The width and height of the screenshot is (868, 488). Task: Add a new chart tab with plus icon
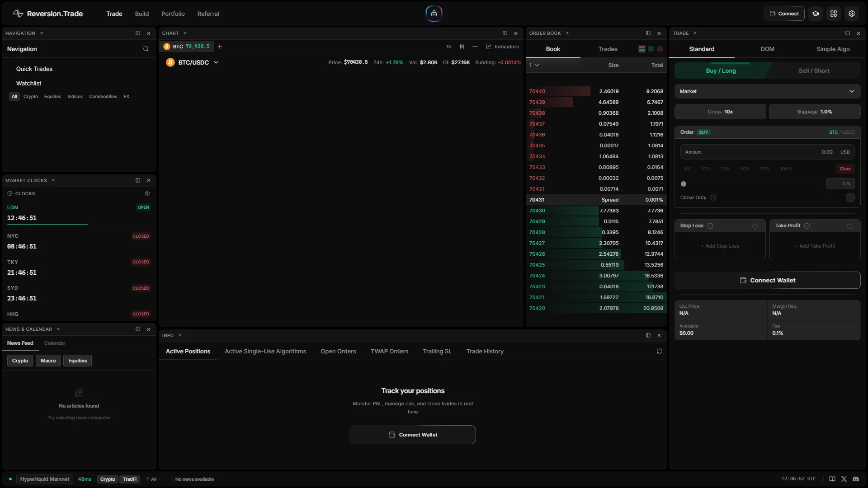click(220, 47)
